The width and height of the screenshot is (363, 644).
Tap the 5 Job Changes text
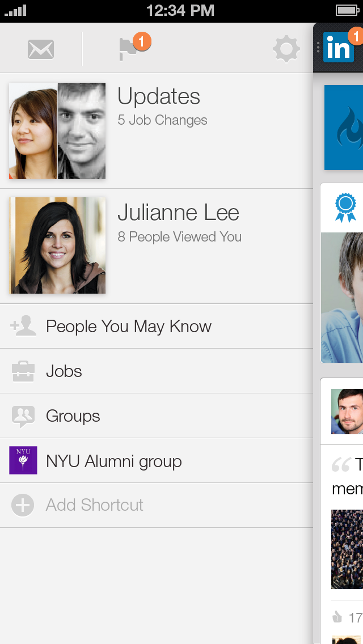pos(162,120)
